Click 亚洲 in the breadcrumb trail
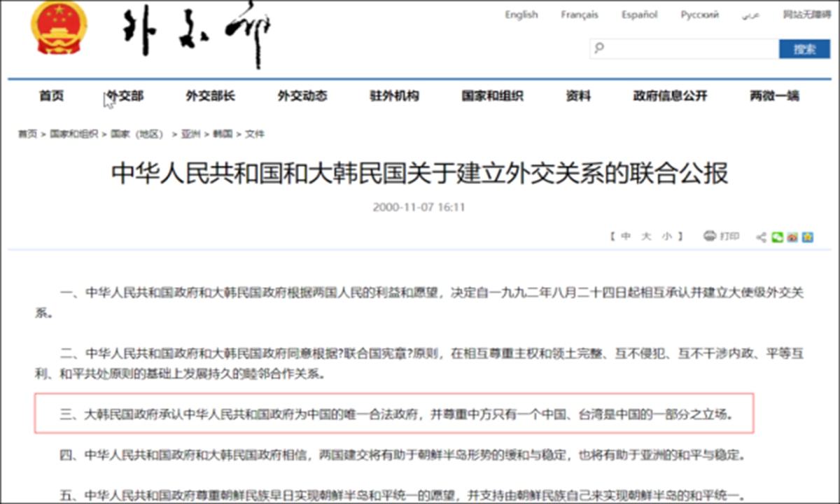840x504 pixels. point(190,134)
